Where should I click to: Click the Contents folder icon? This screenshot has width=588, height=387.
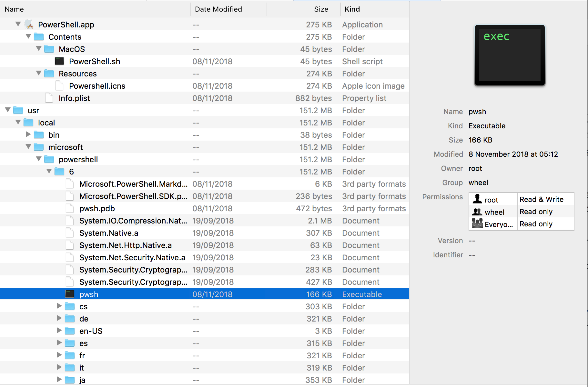[x=39, y=37]
